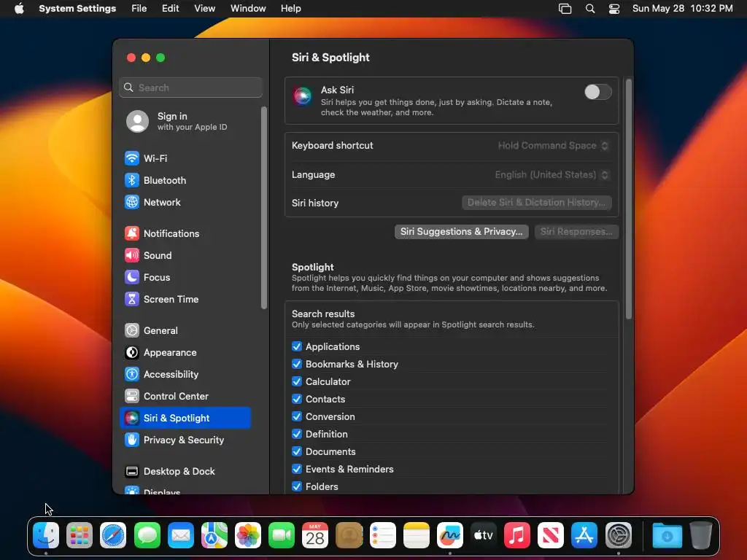
Task: Launch Safari from the Dock
Action: (113, 535)
